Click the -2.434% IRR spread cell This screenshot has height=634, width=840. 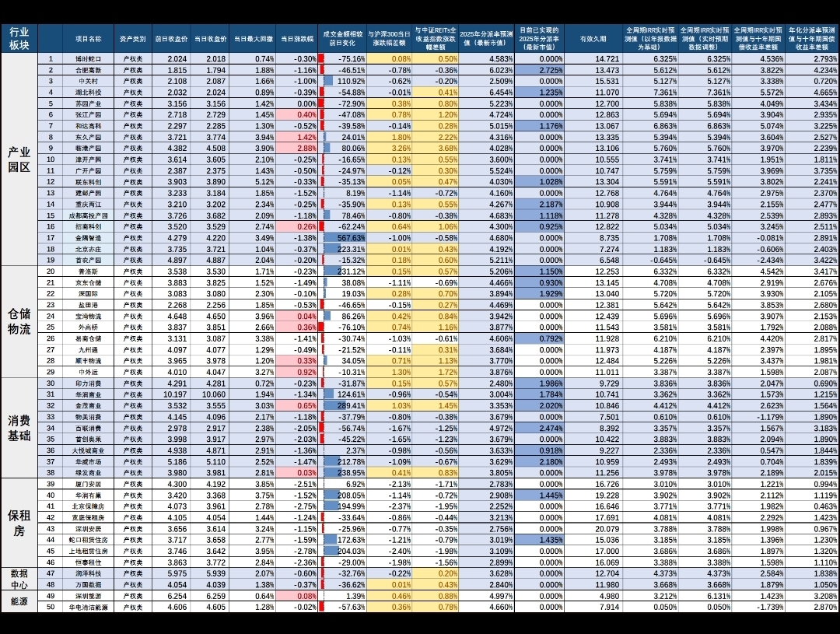click(758, 261)
